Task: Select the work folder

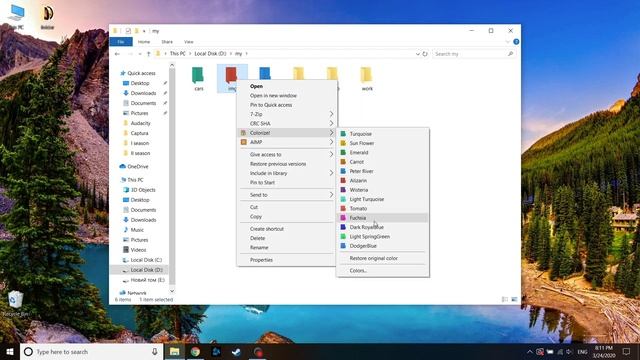Action: (x=367, y=78)
